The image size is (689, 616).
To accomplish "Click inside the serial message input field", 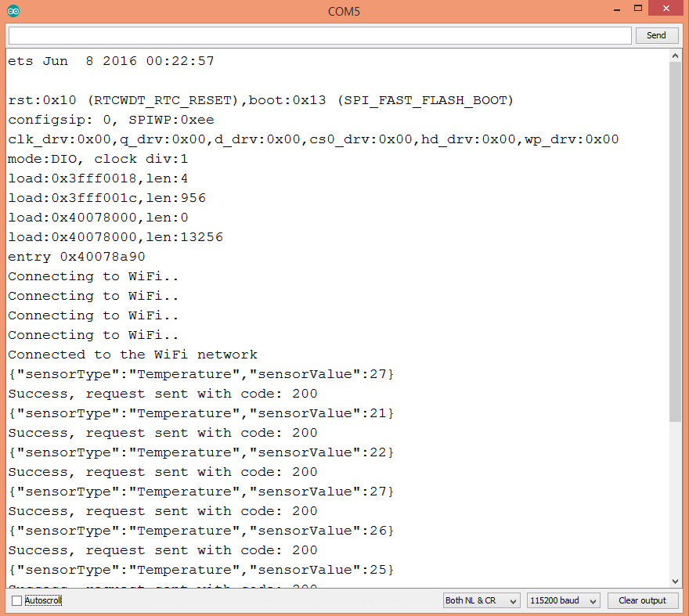I will [313, 34].
